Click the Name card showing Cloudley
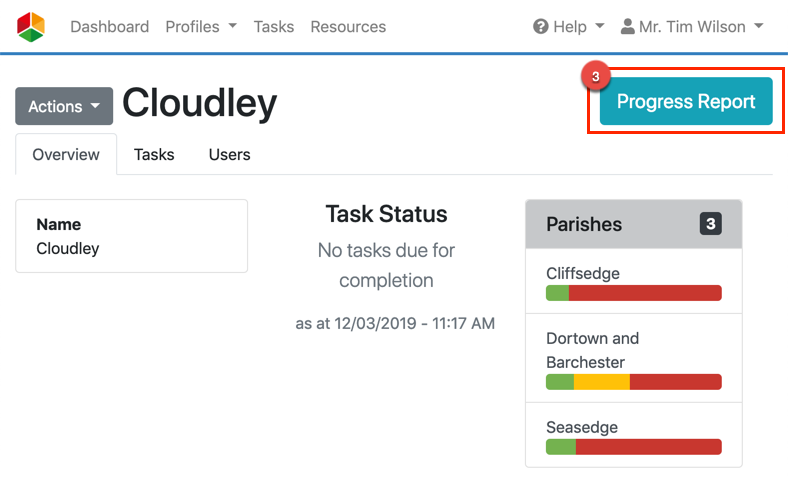 tap(131, 236)
